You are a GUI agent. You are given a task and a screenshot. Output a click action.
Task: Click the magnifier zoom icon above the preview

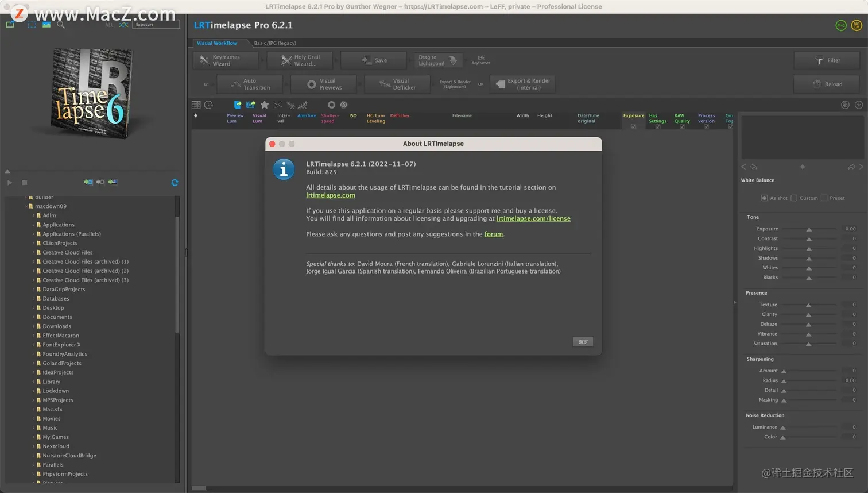[x=61, y=25]
